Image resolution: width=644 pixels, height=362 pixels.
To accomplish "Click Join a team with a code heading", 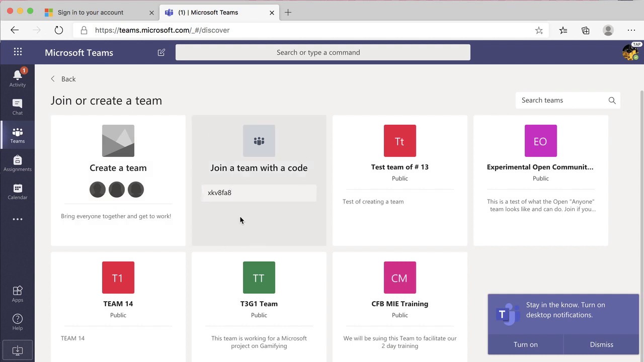I will coord(259,168).
